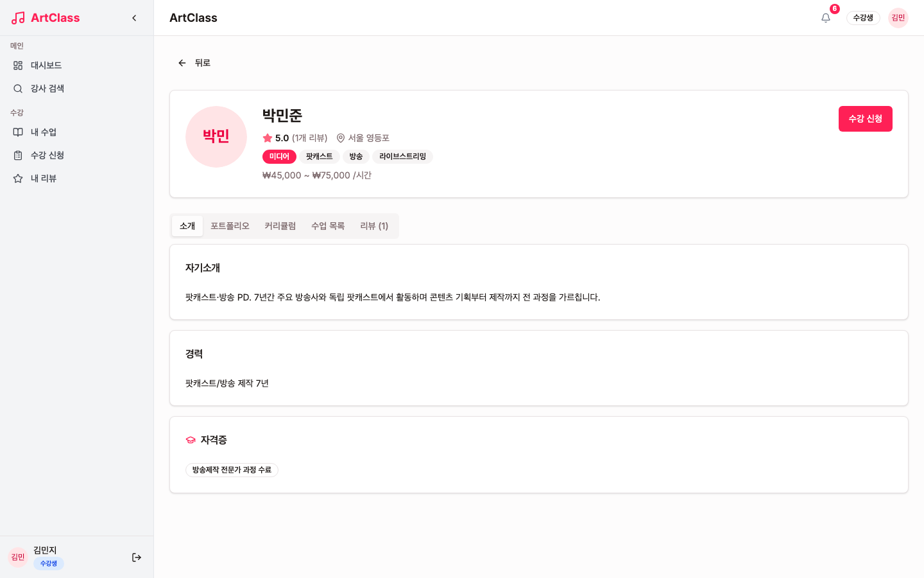This screenshot has height=578, width=924.
Task: Click the ArtClass music note logo
Action: 18,18
